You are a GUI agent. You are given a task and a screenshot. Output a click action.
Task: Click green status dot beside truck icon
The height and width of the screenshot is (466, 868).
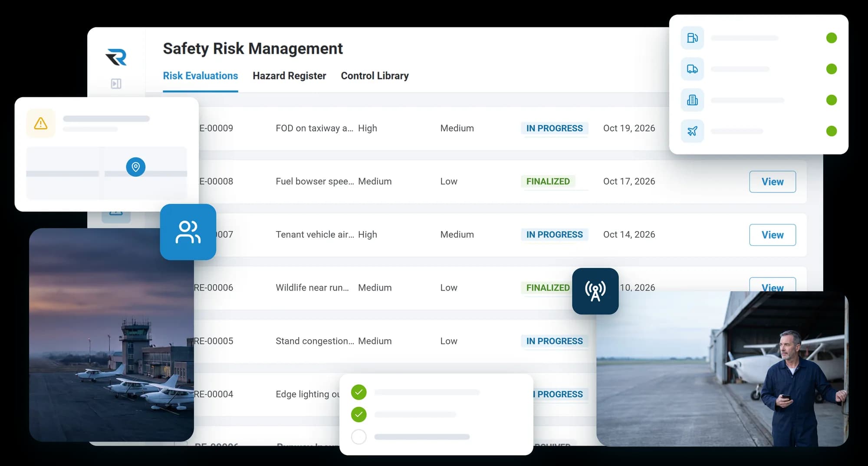click(832, 69)
